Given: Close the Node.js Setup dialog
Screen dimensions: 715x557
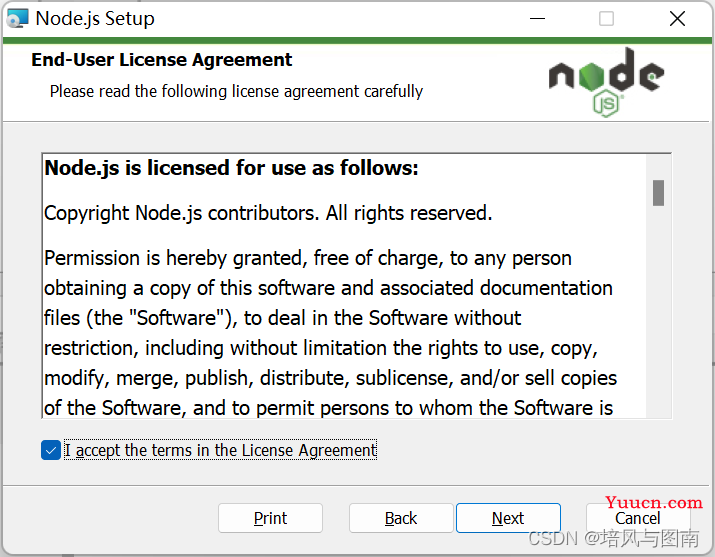Looking at the screenshot, I should 677,18.
